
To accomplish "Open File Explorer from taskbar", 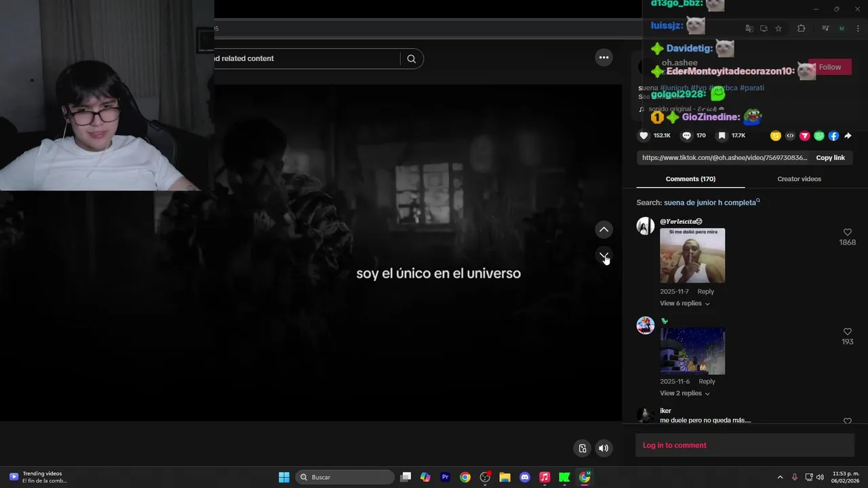I will click(505, 477).
